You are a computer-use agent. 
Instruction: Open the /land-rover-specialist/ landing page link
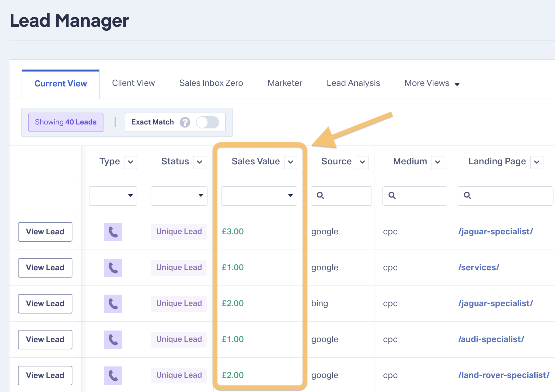[x=504, y=375]
